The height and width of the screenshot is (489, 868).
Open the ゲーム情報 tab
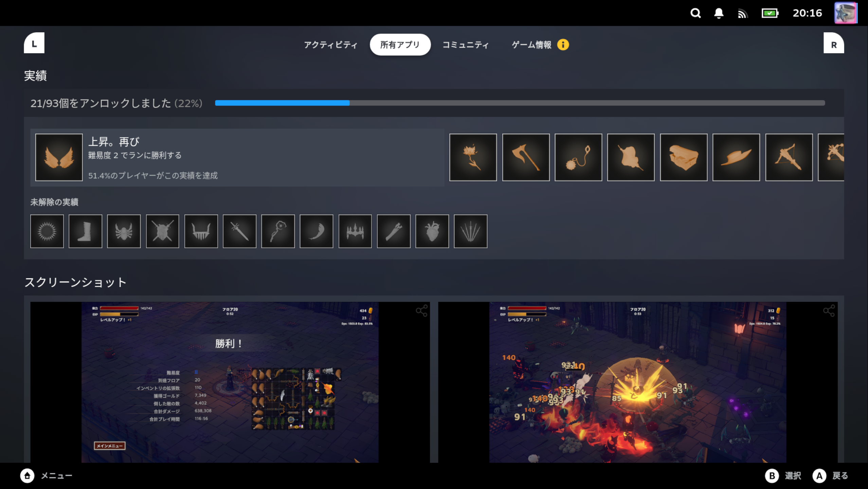coord(531,45)
